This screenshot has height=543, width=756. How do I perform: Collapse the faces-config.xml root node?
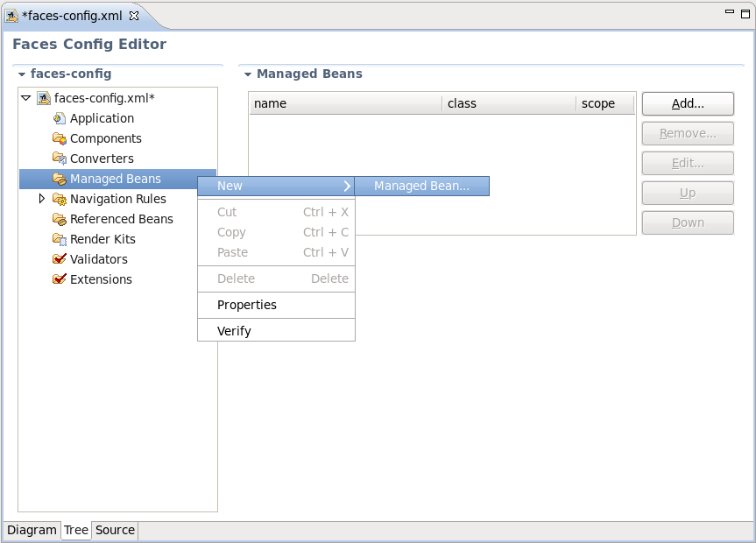coord(25,98)
